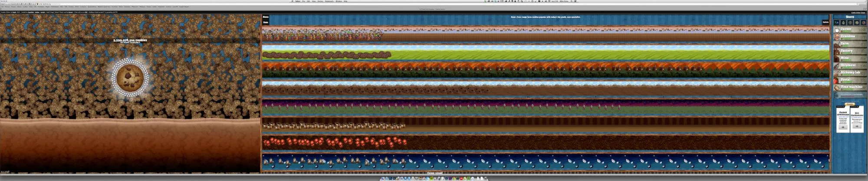Open the History menu in menu bar
The image size is (868, 181).
point(320,1)
